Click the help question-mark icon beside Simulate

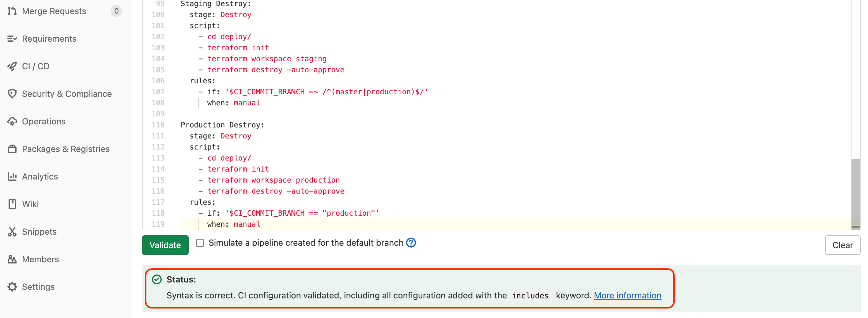[x=411, y=243]
